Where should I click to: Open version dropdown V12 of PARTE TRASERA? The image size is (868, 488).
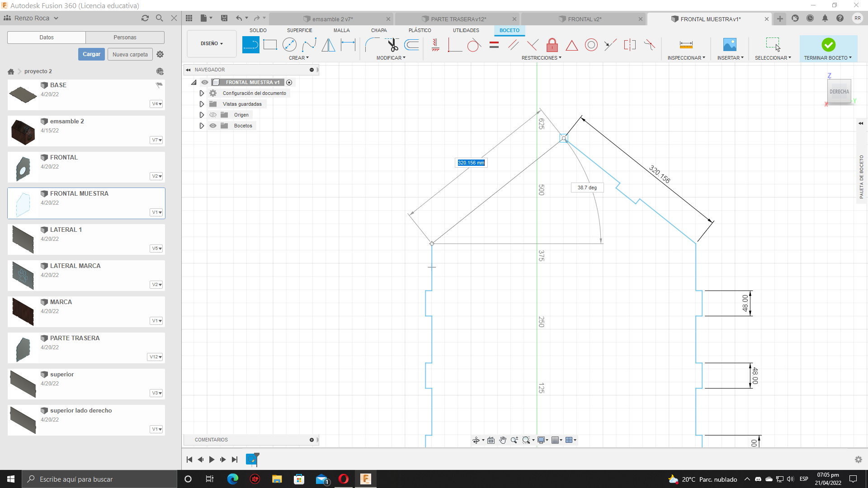point(155,357)
